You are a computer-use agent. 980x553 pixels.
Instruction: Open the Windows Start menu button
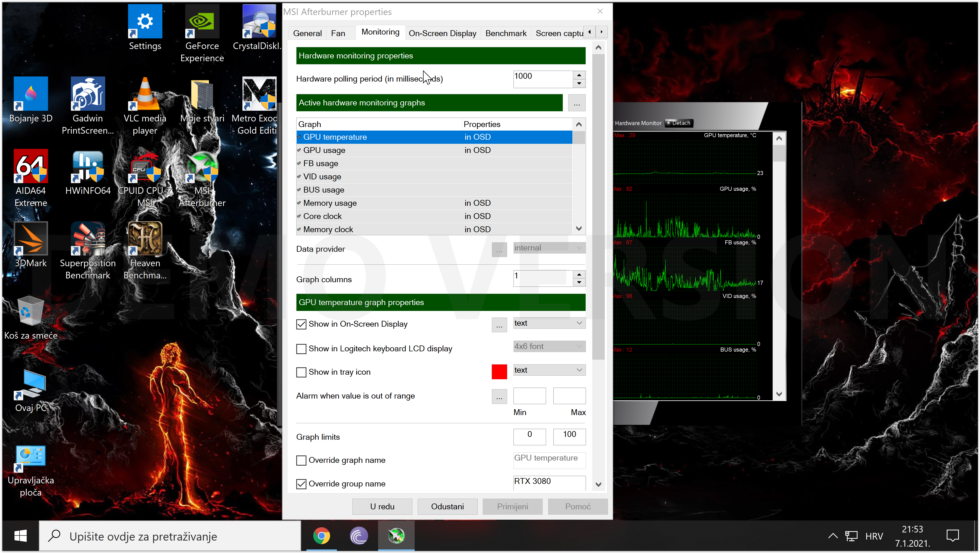[20, 536]
